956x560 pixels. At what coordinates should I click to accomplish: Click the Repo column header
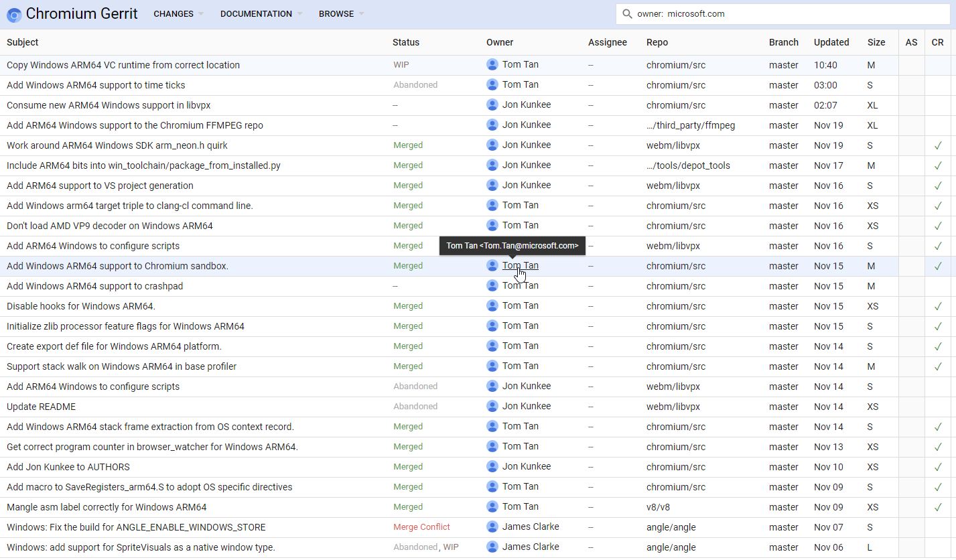pos(657,42)
